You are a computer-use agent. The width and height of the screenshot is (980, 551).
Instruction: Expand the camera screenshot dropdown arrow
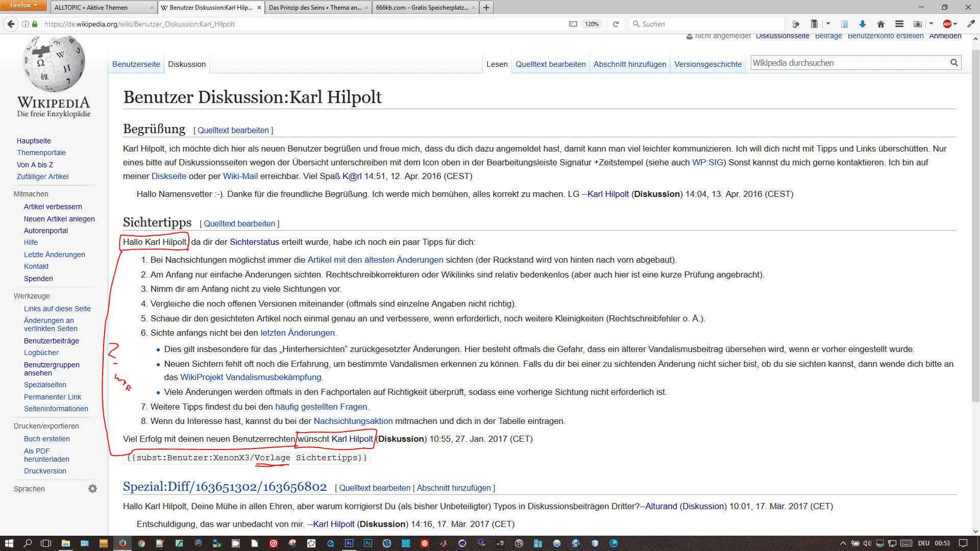pyautogui.click(x=931, y=24)
